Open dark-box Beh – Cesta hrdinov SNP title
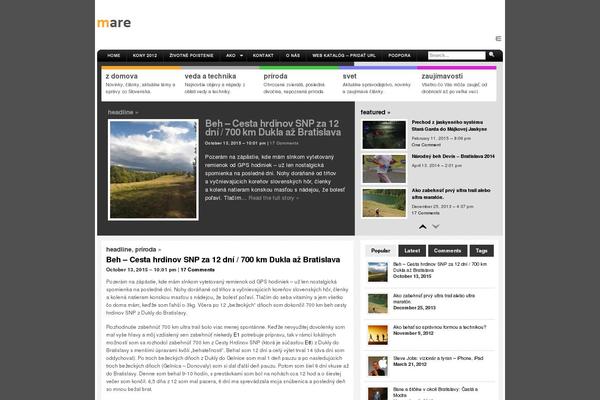Viewport: 600px width, 400px height. point(273,128)
